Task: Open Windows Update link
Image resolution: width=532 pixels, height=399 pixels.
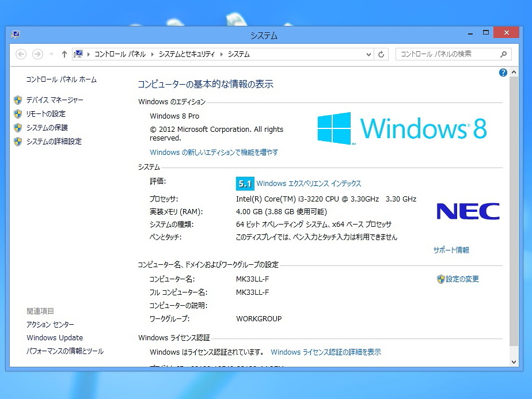Action: 55,338
